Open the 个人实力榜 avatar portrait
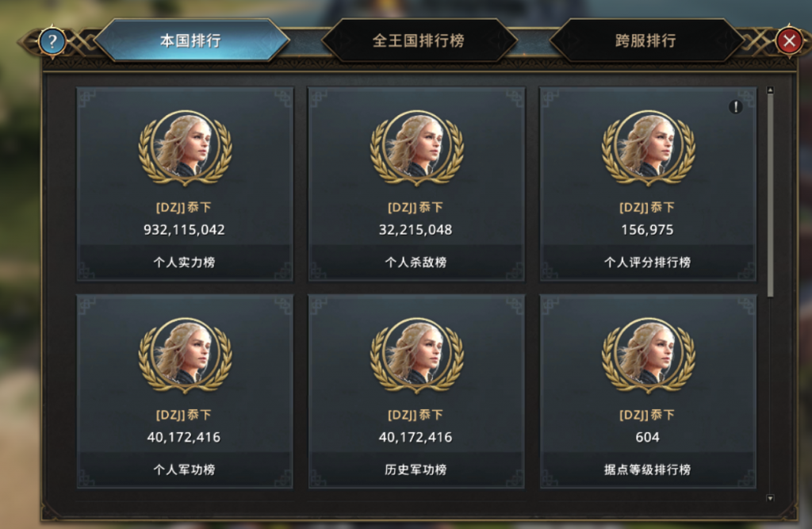The height and width of the screenshot is (529, 812). [x=185, y=148]
